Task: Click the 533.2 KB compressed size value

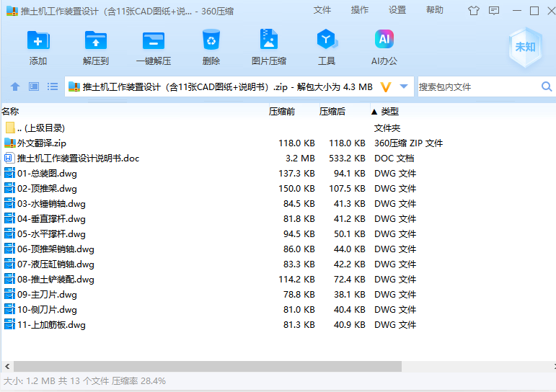Action: (347, 158)
